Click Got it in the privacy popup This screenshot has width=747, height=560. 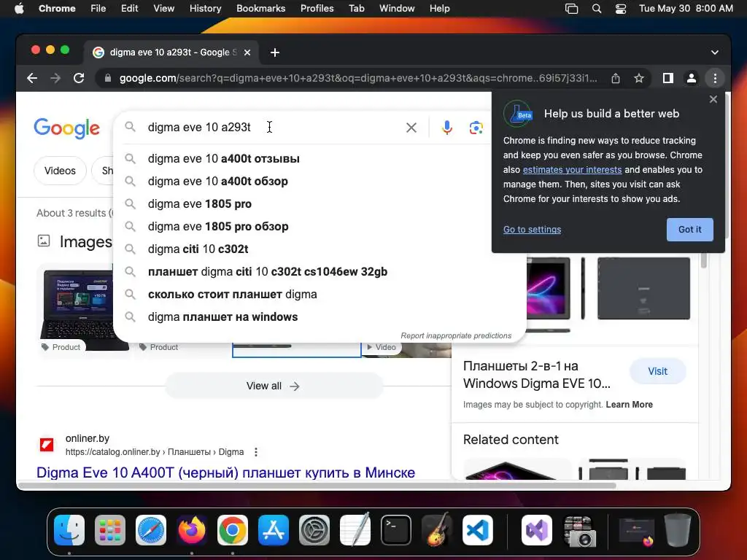[689, 230]
